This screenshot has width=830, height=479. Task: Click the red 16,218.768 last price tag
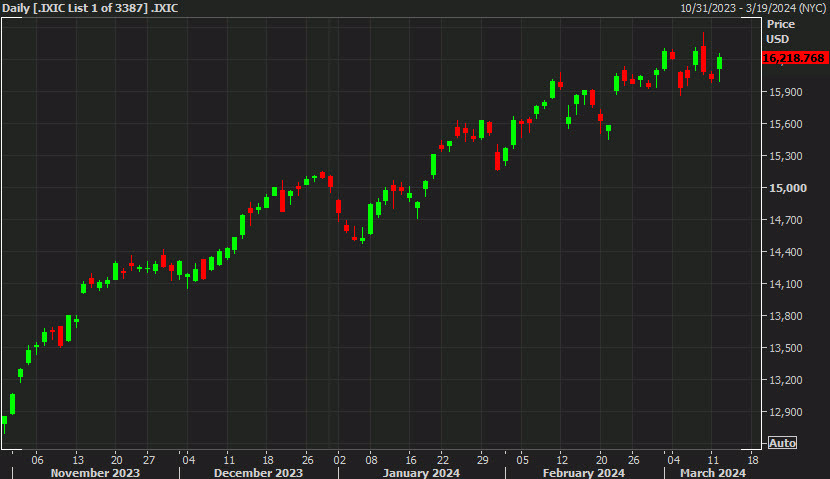tap(795, 58)
